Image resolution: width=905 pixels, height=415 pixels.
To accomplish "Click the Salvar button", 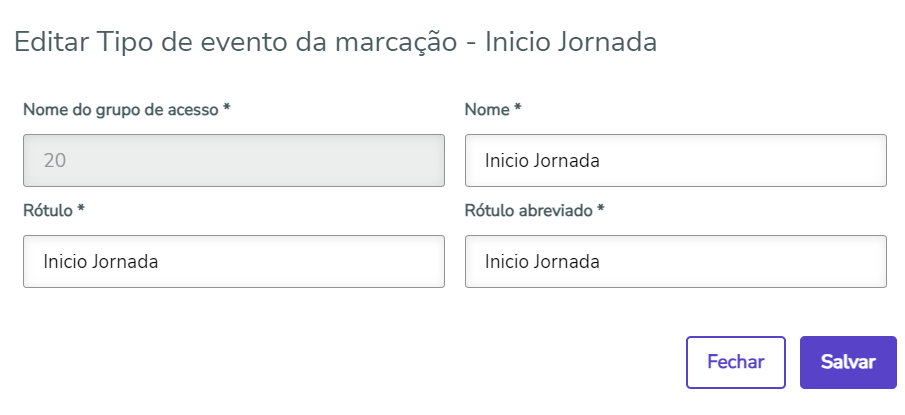I will click(848, 362).
